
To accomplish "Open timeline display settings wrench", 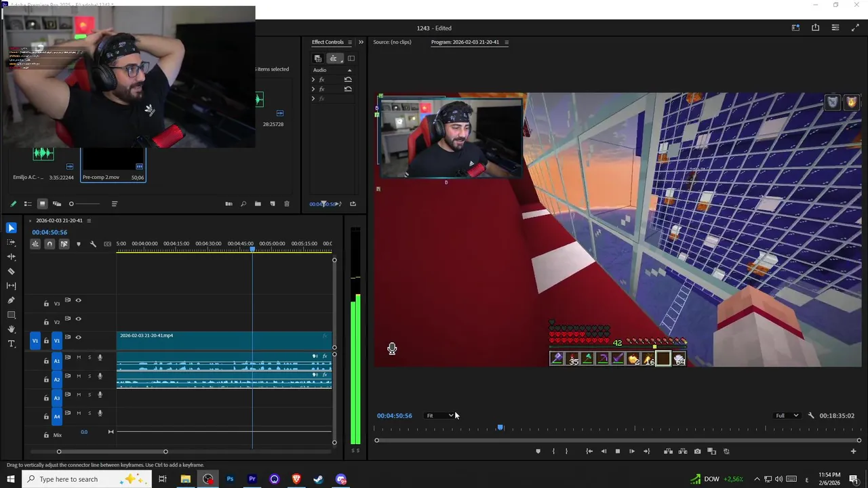I will click(93, 244).
